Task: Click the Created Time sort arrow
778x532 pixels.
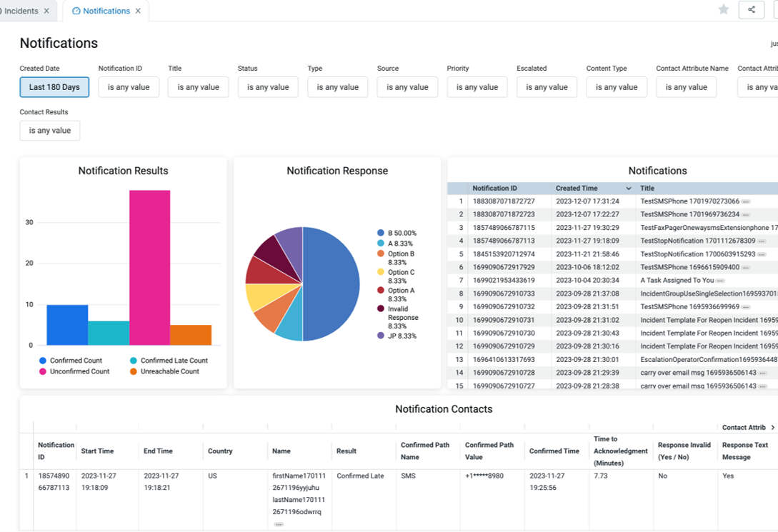Action: coord(629,189)
